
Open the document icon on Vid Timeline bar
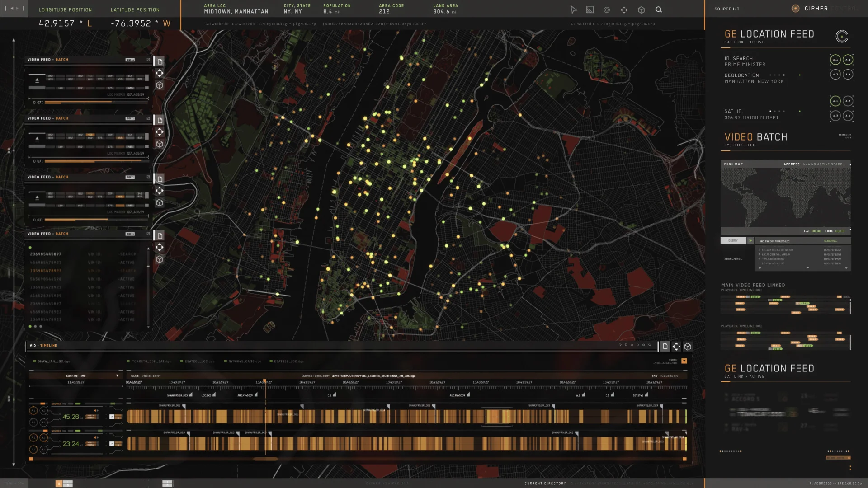pos(665,347)
